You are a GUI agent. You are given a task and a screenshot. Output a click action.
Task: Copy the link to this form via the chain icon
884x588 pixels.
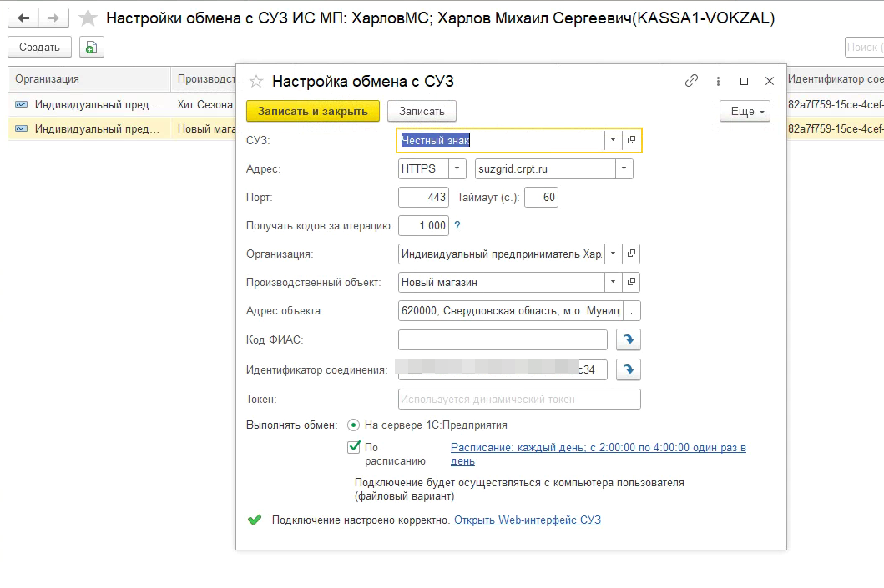coord(691,81)
